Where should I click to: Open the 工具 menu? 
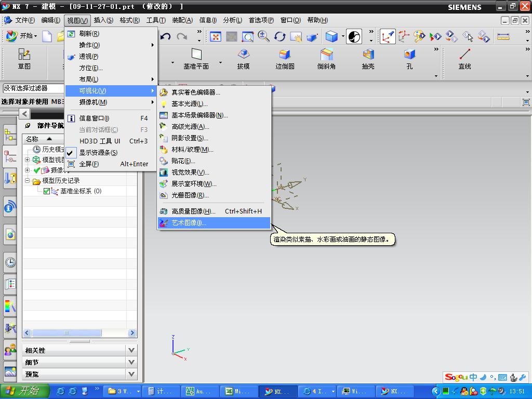(x=156, y=20)
